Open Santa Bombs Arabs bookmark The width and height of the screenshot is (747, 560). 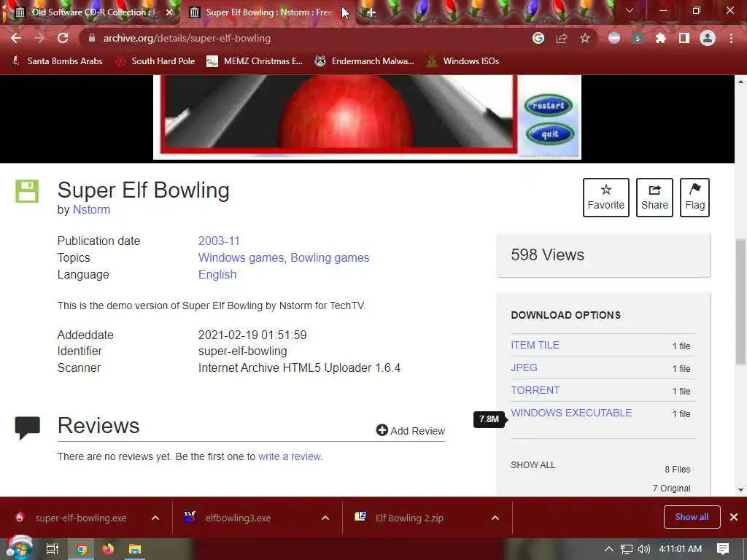tap(57, 61)
